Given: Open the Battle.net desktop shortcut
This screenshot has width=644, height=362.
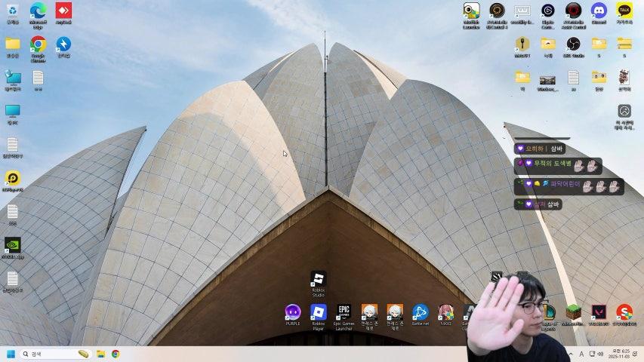Looking at the screenshot, I should [x=420, y=312].
